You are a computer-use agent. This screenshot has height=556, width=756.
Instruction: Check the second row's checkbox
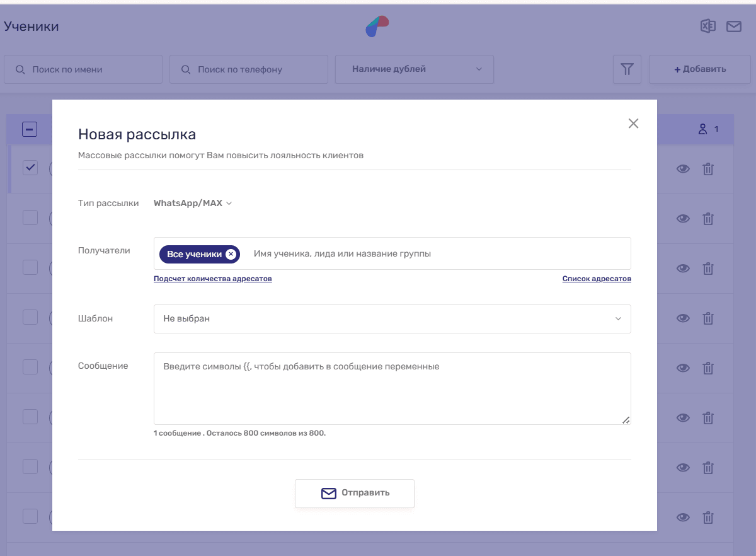point(30,217)
